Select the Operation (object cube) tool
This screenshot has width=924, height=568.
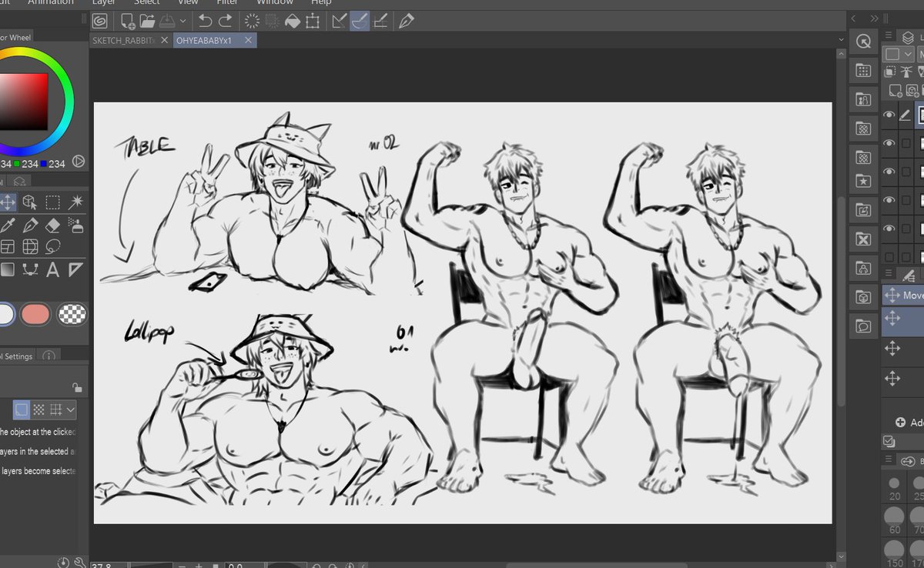pos(30,202)
